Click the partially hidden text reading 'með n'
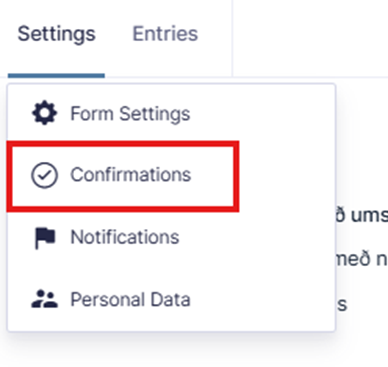Viewport: 388px width, 367px height. tap(362, 259)
